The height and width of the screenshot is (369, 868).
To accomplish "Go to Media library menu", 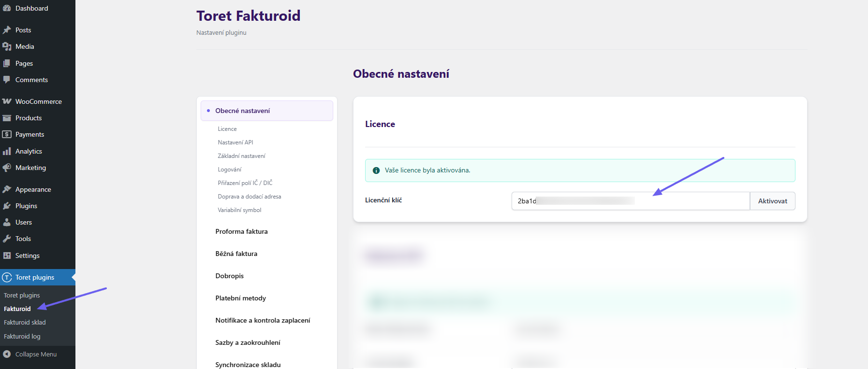I will click(38, 46).
